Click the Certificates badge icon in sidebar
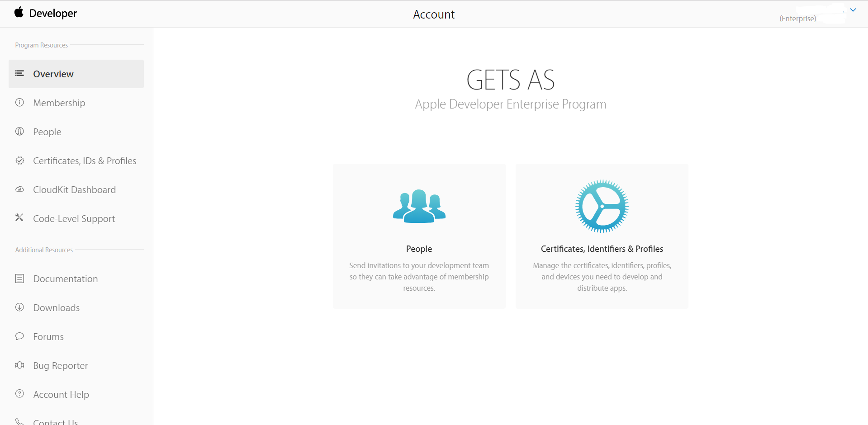Viewport: 868px width, 425px height. click(19, 160)
